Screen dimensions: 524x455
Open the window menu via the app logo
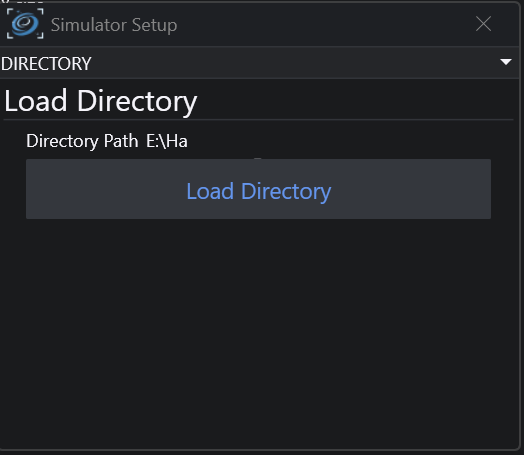(x=25, y=24)
